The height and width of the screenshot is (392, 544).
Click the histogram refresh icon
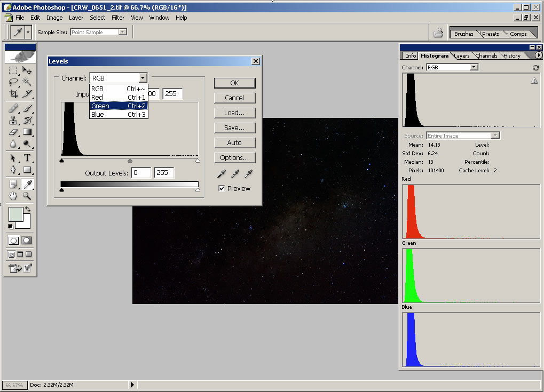click(535, 68)
